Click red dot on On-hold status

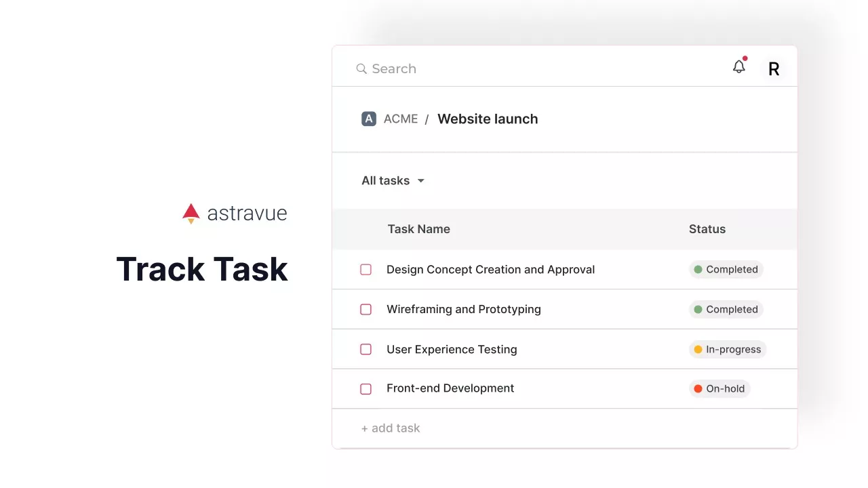[698, 389]
